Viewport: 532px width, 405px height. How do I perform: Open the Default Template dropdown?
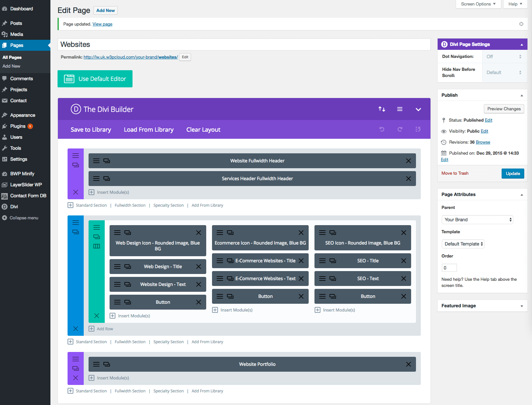point(463,244)
